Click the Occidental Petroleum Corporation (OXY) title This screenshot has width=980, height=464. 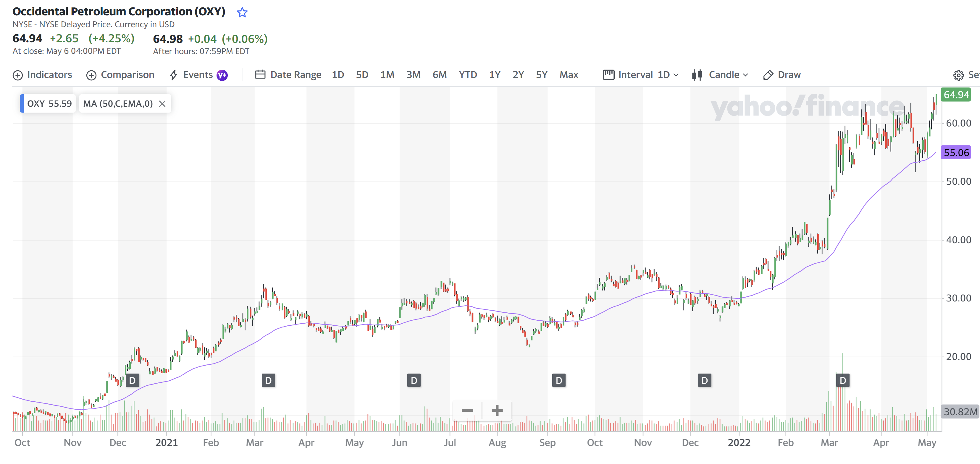click(119, 12)
